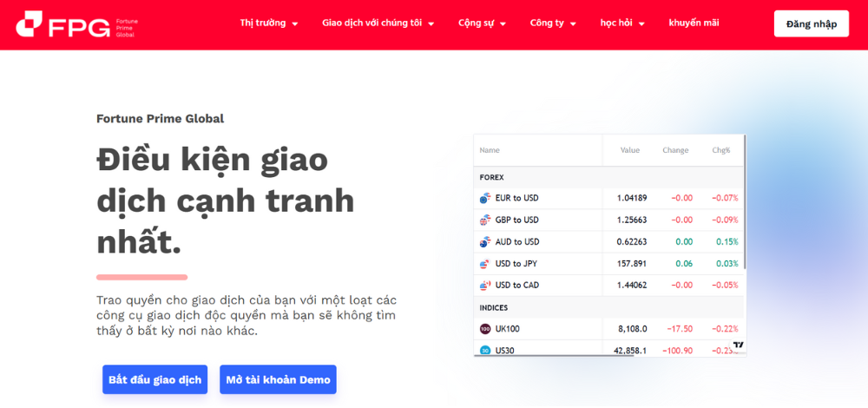Click the USD to CAD value 1.44062

[632, 286]
